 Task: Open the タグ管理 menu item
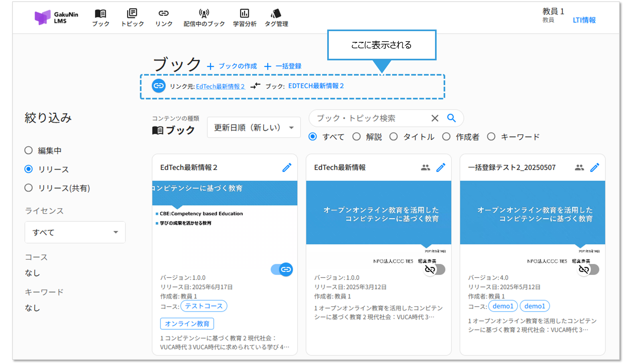[x=276, y=17]
